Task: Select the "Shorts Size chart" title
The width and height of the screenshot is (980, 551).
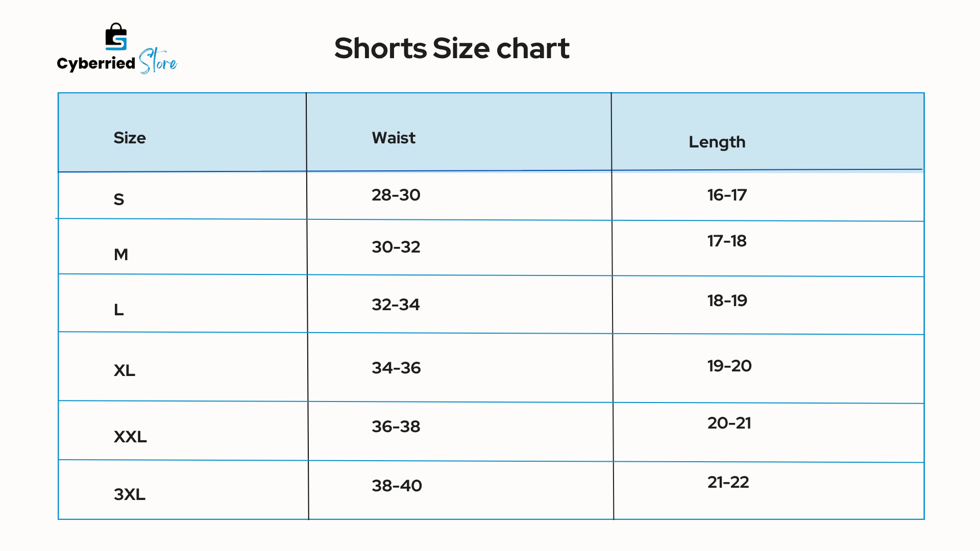Action: 452,48
